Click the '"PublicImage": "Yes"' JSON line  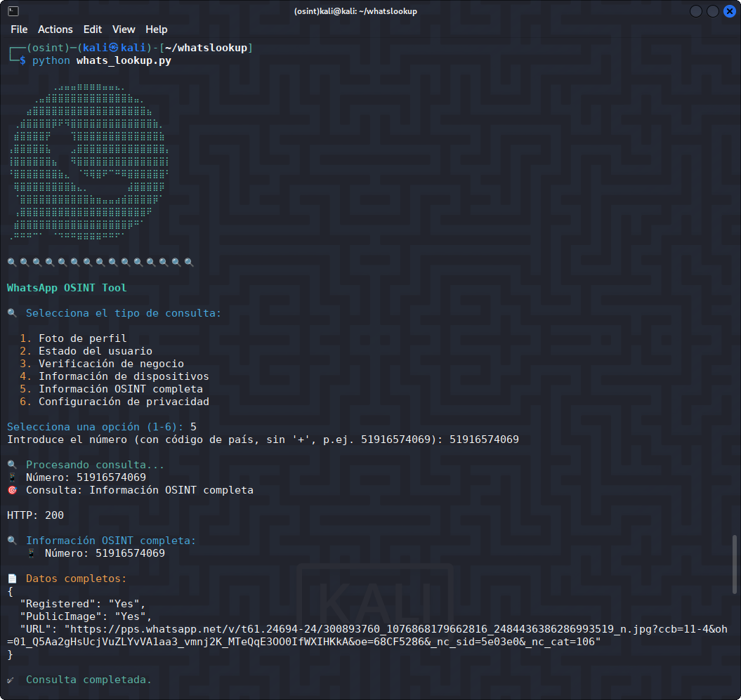click(x=86, y=617)
